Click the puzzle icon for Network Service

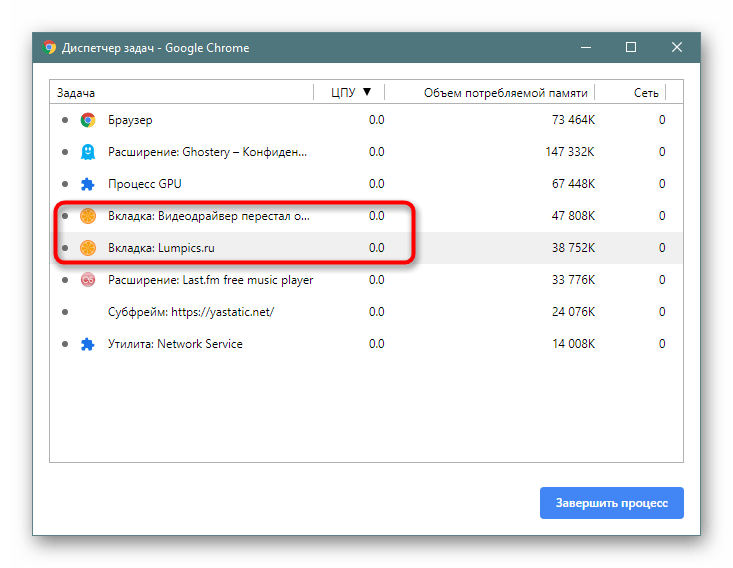pyautogui.click(x=88, y=344)
